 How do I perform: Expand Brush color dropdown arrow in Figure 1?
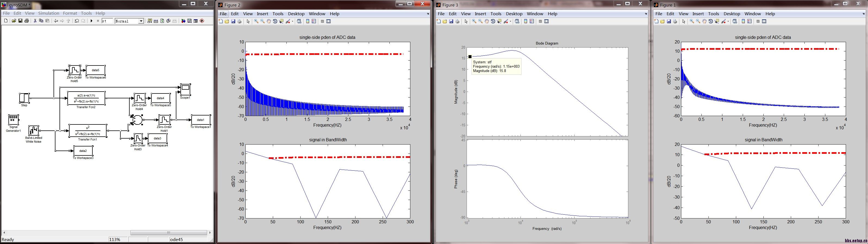pyautogui.click(x=728, y=21)
